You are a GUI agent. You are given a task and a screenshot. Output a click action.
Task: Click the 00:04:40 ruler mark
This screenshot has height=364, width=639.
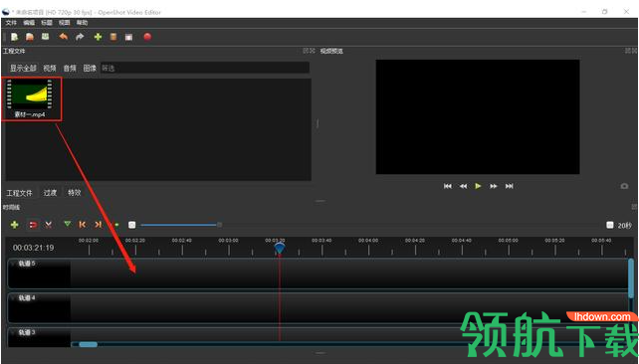461,241
